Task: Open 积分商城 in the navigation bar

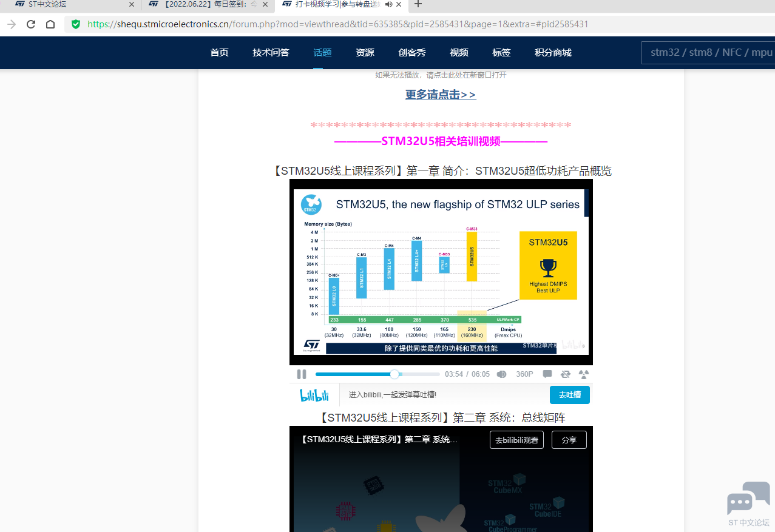Action: 553,53
